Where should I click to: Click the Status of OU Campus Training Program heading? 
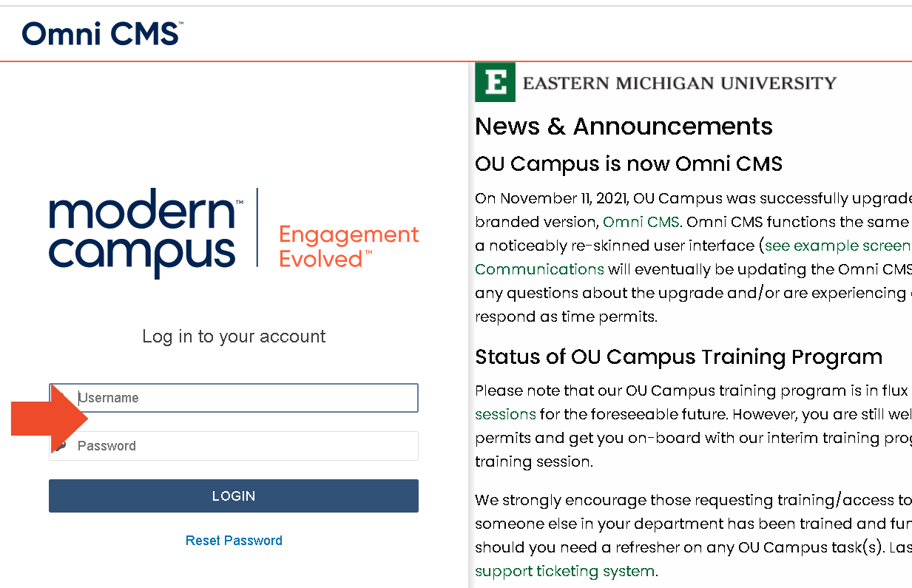[x=678, y=357]
